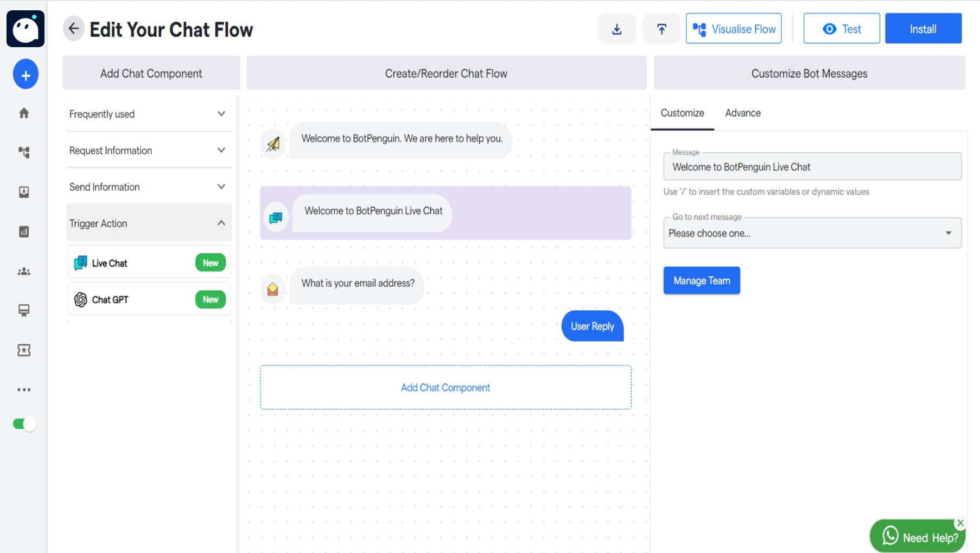Open the flow tree icon in sidebar

tap(24, 152)
